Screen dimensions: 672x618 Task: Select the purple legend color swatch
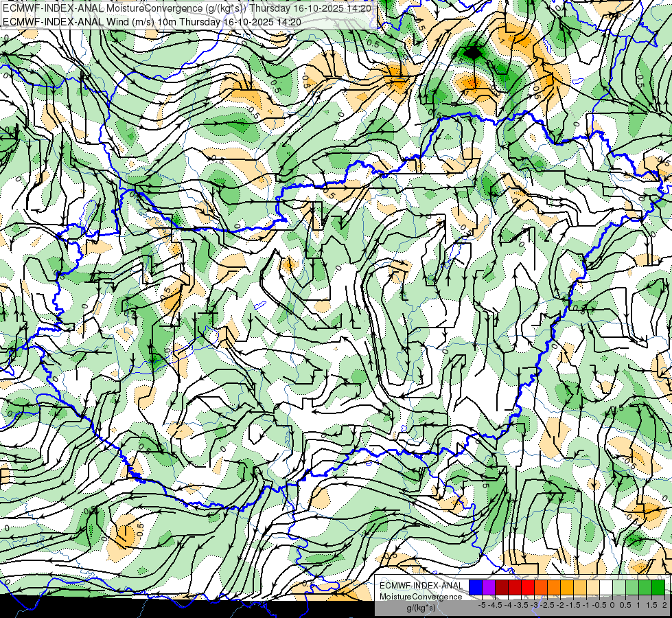[x=489, y=587]
